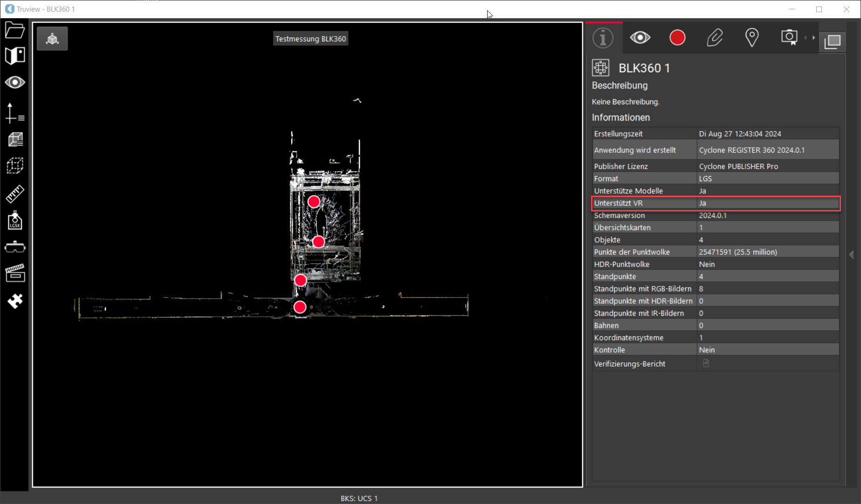Screen dimensions: 861x504
Task: Open the sitemap icon in left sidebar
Action: click(x=14, y=55)
